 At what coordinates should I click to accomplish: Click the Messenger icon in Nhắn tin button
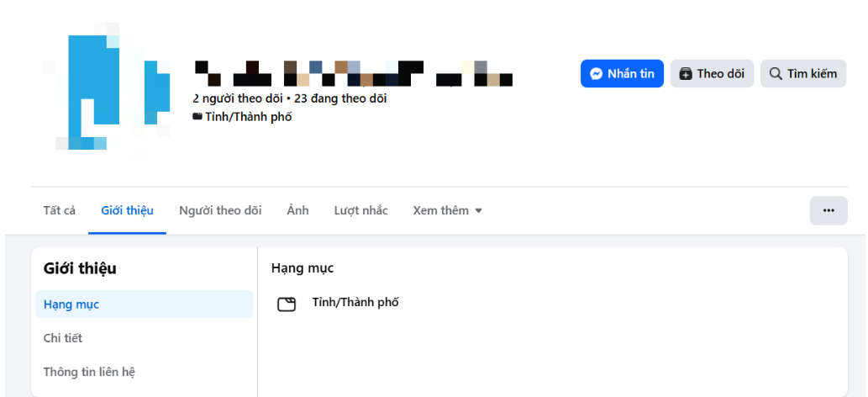click(x=597, y=74)
